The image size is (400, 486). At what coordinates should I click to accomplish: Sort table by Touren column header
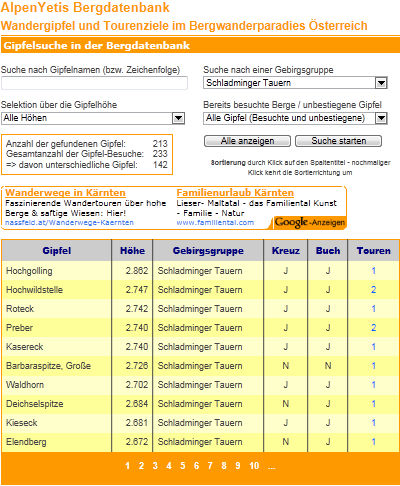pos(373,251)
